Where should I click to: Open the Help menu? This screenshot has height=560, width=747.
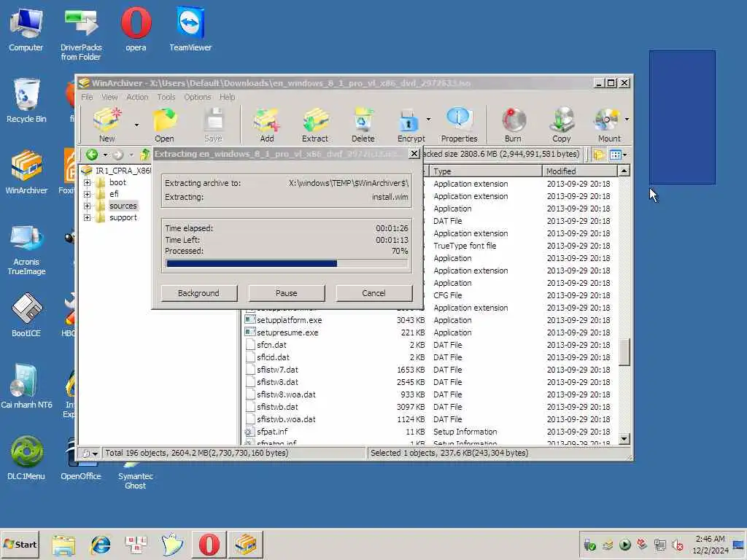pyautogui.click(x=228, y=97)
